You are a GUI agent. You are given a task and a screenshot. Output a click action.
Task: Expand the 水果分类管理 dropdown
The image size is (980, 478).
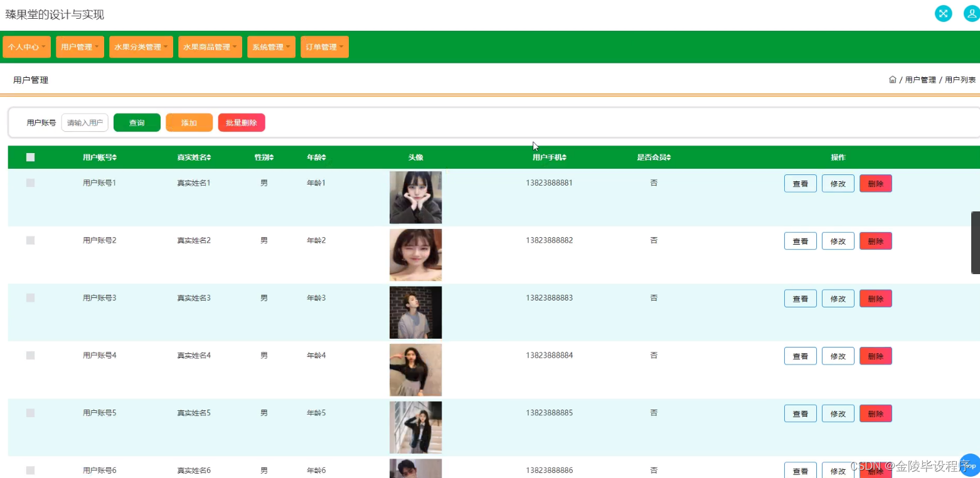tap(141, 46)
